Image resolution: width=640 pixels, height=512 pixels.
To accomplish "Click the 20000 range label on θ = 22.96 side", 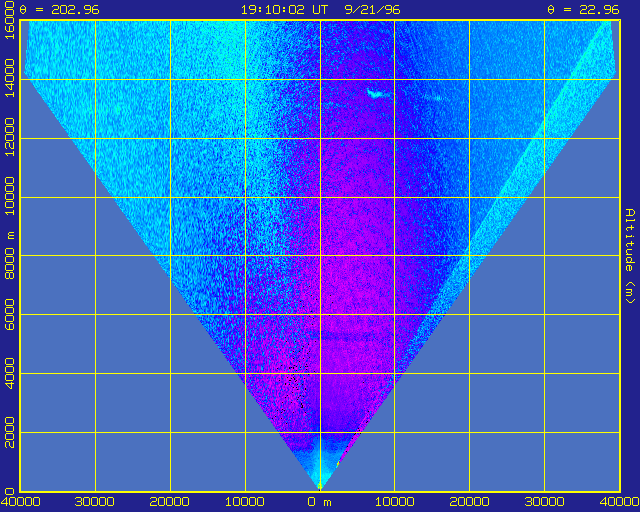I will coord(469,502).
